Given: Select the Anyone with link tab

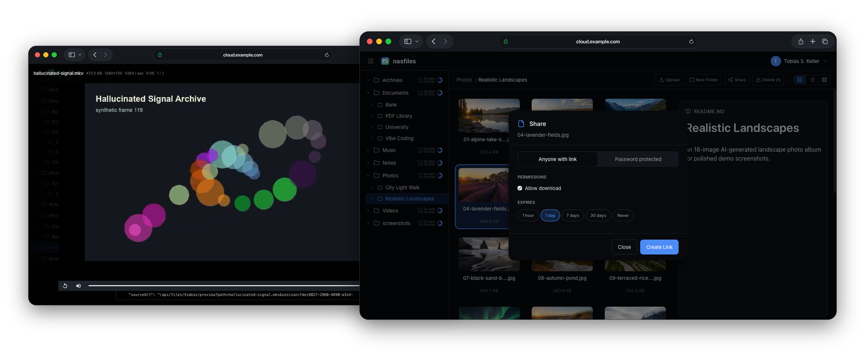Looking at the screenshot, I should (x=557, y=159).
